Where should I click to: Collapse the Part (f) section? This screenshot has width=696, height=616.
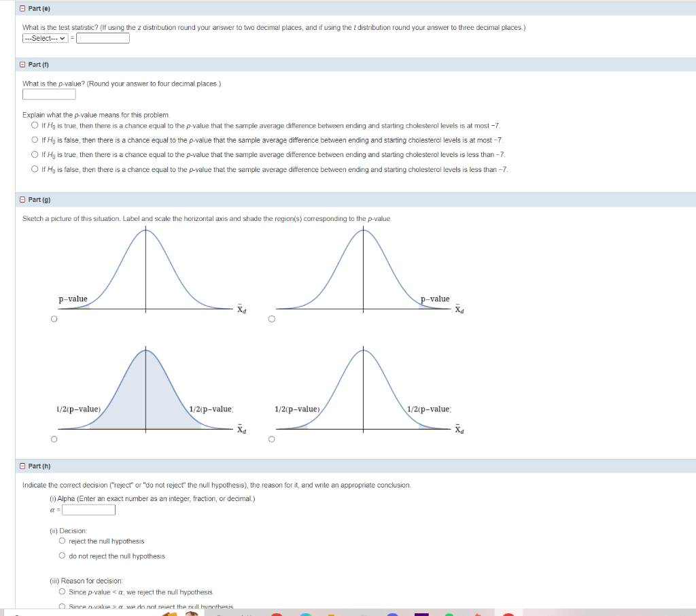click(x=21, y=64)
